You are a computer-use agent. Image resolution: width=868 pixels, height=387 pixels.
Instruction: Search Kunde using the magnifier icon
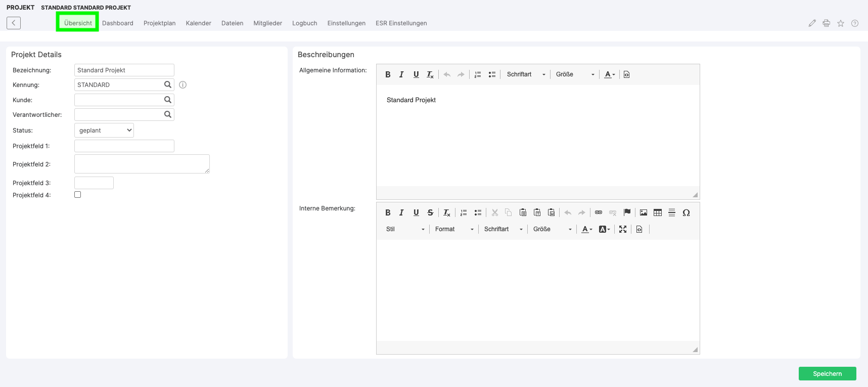point(168,100)
